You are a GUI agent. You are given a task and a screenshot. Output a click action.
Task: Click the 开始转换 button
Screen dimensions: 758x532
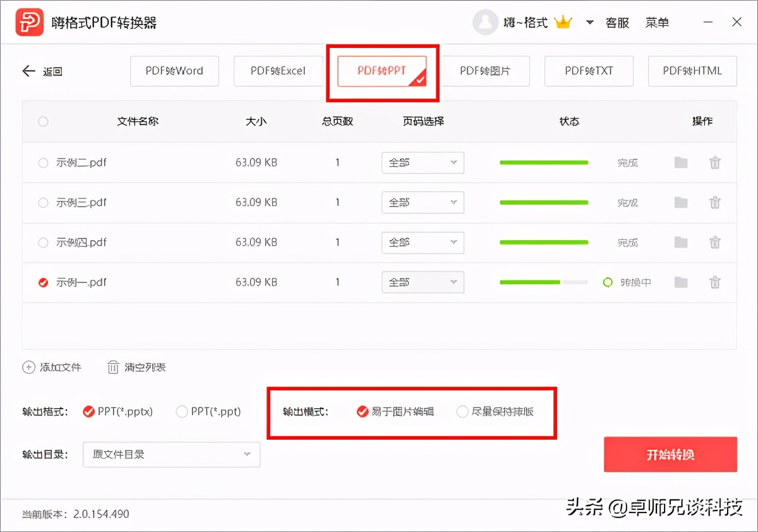[670, 454]
